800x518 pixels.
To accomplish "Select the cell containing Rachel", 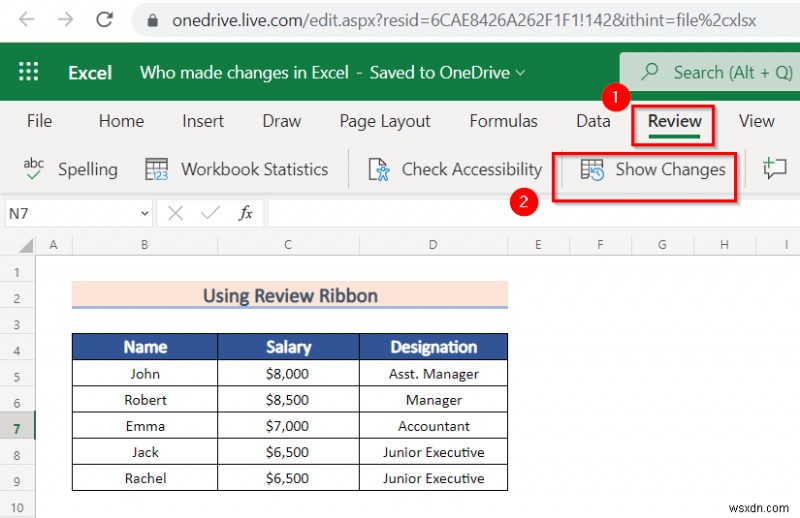I will tap(145, 478).
